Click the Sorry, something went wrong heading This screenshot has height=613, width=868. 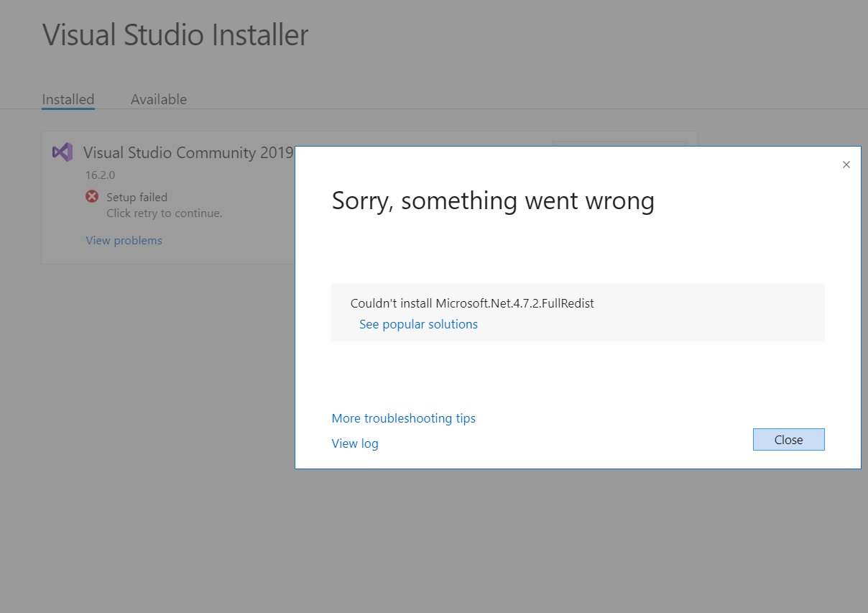(493, 201)
